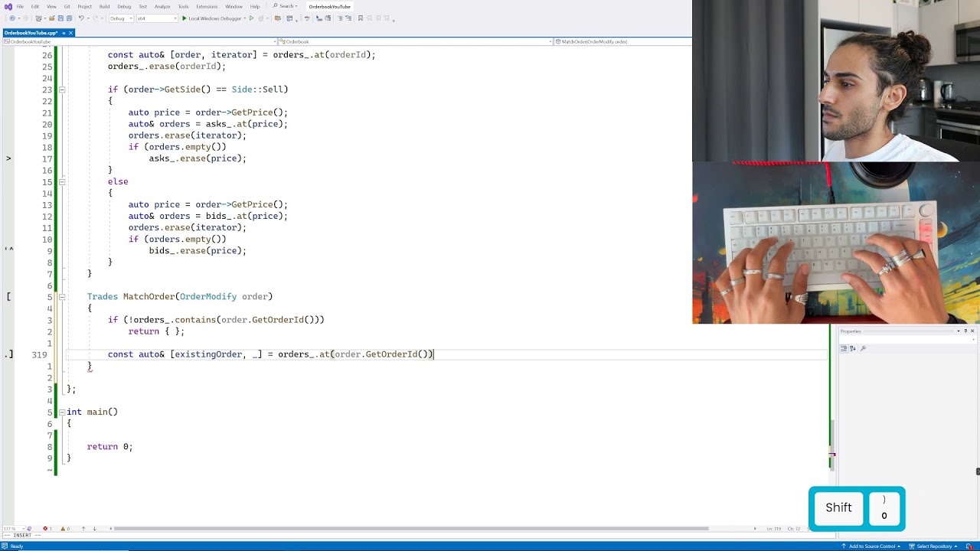Click the Undo toolbar icon
The width and height of the screenshot is (980, 551).
click(x=81, y=18)
